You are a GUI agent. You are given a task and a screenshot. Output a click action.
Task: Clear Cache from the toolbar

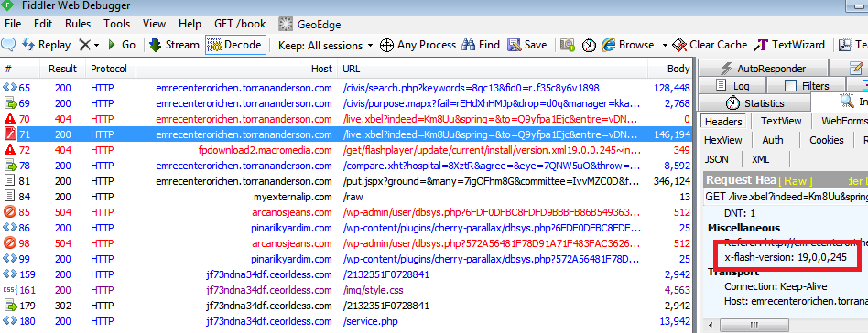pos(709,45)
